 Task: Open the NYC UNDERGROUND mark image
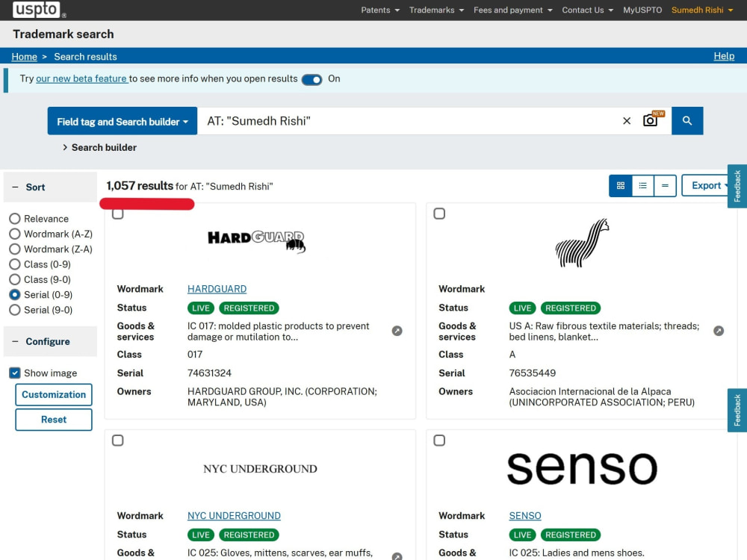[x=260, y=469]
